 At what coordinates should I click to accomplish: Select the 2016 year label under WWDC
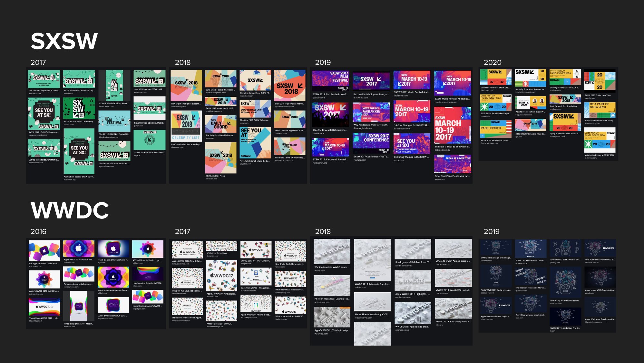(x=38, y=232)
